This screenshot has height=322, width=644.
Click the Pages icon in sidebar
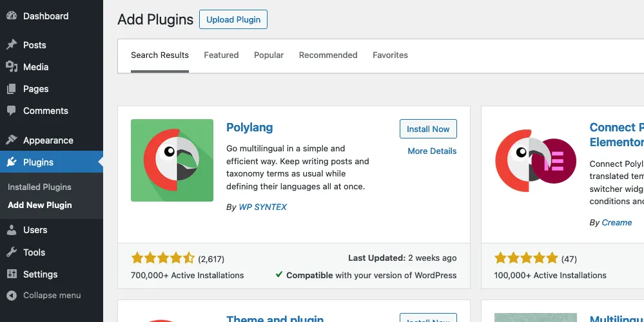pyautogui.click(x=12, y=89)
